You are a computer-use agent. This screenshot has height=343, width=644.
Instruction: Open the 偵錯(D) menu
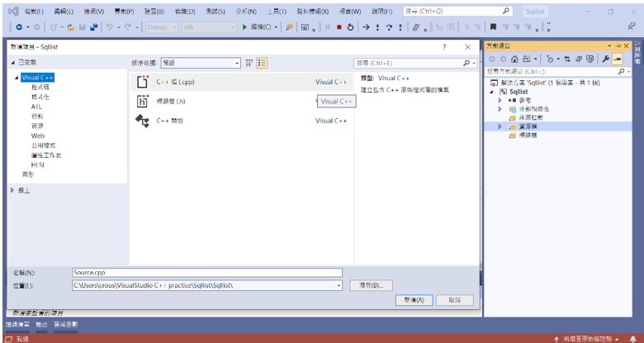click(185, 12)
